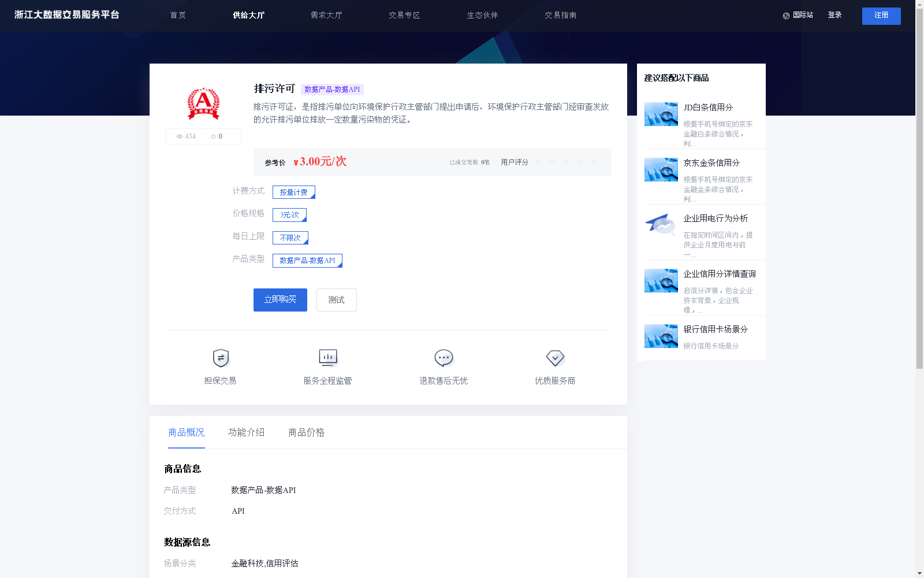Viewport: 924px width, 578px height.
Task: Open the 企业信用分详情查询 thumbnail
Action: tap(661, 280)
